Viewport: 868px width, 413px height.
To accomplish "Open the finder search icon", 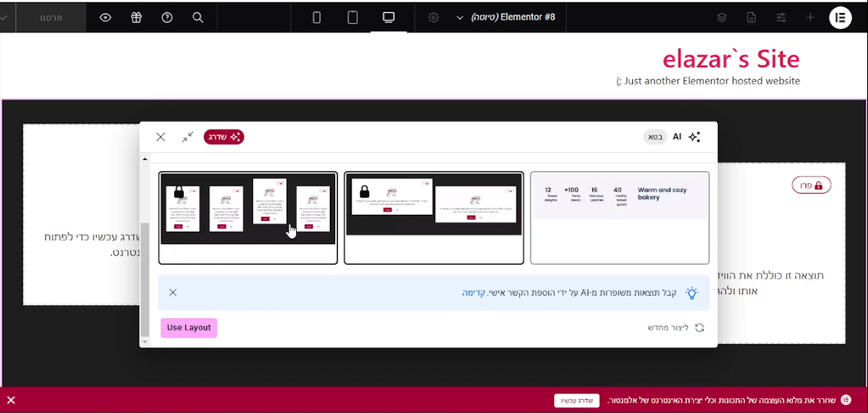I will click(x=198, y=18).
